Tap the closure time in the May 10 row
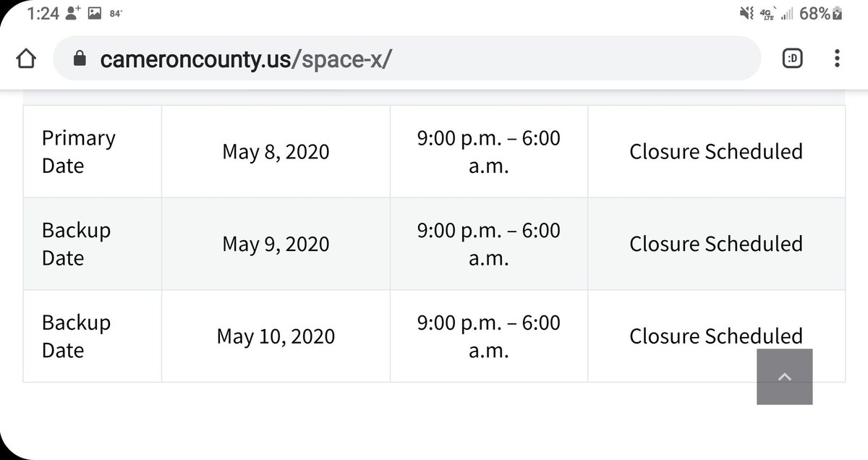Viewport: 868px width, 460px height. (488, 336)
